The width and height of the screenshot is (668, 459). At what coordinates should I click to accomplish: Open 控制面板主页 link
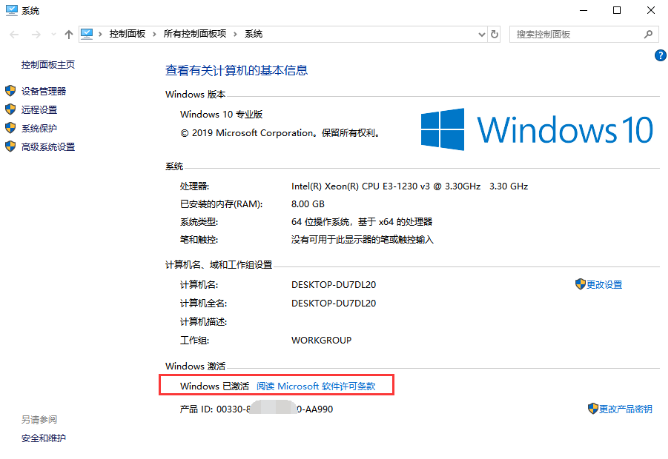tap(47, 65)
